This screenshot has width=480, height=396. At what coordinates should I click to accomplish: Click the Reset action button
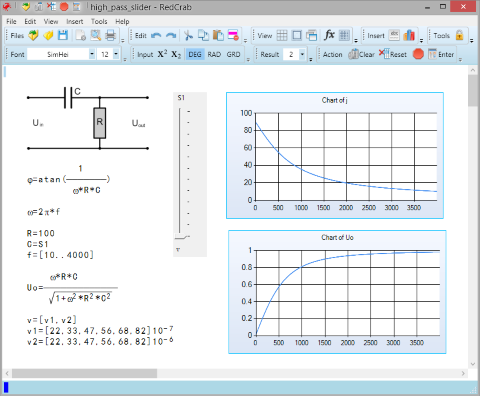(x=393, y=54)
